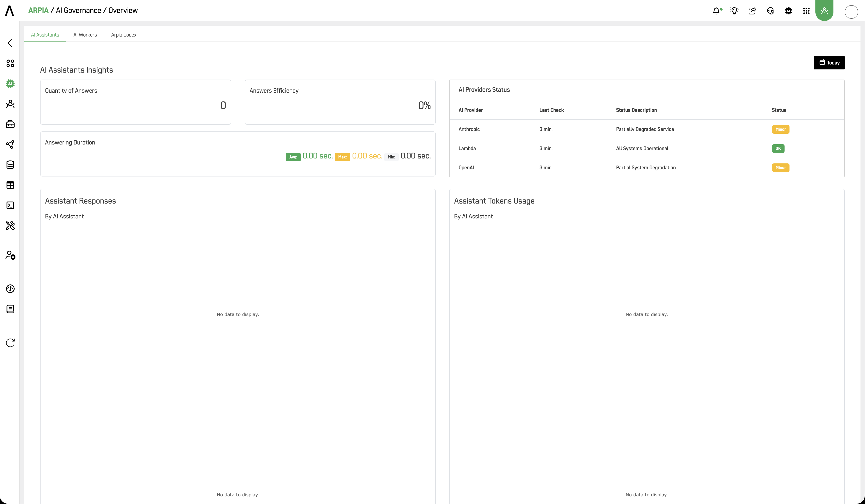Open the crossed tools sidebar icon

(x=10, y=226)
